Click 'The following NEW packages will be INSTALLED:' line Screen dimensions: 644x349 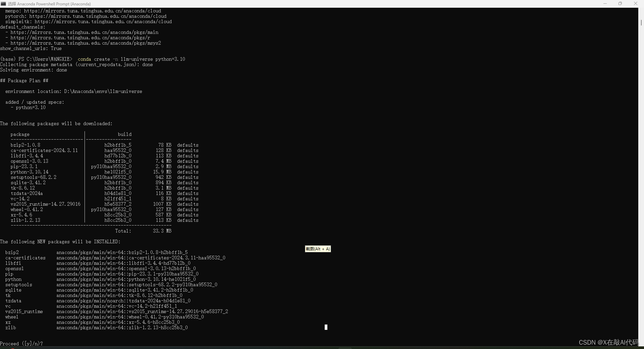point(60,242)
